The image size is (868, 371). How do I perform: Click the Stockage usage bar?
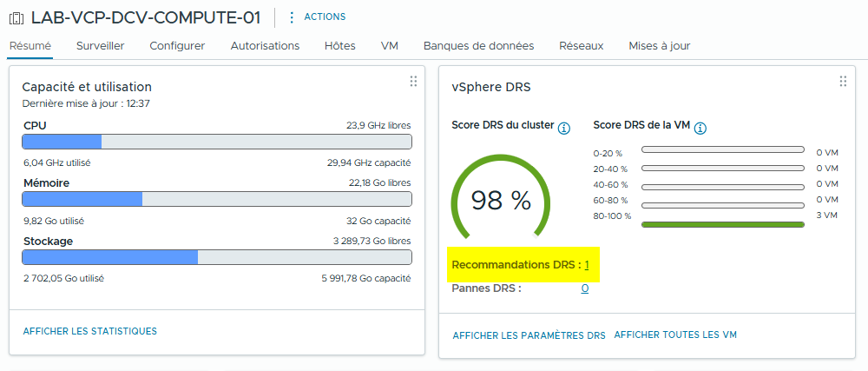(x=217, y=257)
